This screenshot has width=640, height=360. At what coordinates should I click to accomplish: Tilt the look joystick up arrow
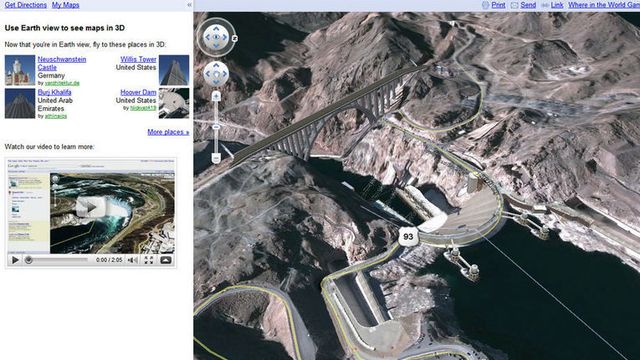click(216, 28)
